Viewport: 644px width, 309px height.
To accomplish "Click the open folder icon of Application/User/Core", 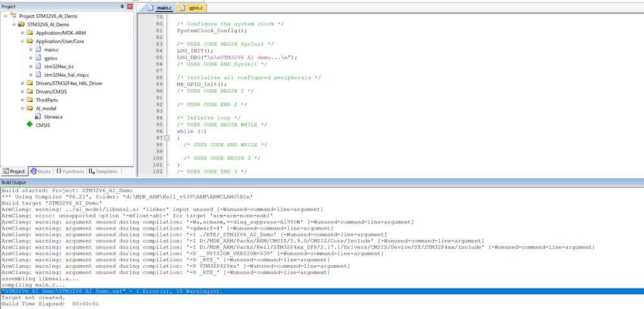I will 30,41.
